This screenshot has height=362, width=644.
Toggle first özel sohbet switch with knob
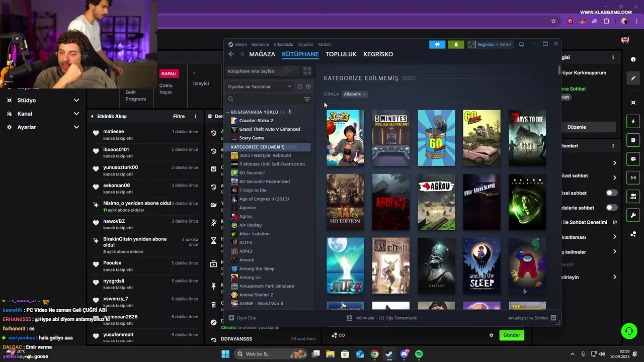click(611, 193)
